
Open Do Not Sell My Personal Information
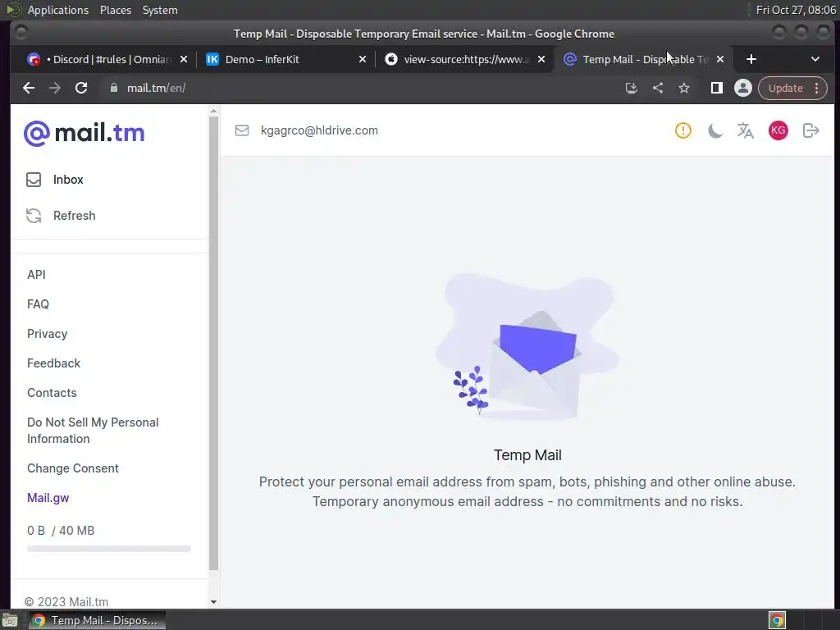(x=93, y=430)
